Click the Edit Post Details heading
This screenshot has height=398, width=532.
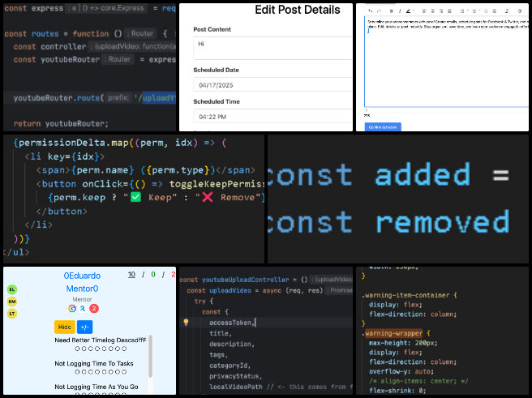298,10
